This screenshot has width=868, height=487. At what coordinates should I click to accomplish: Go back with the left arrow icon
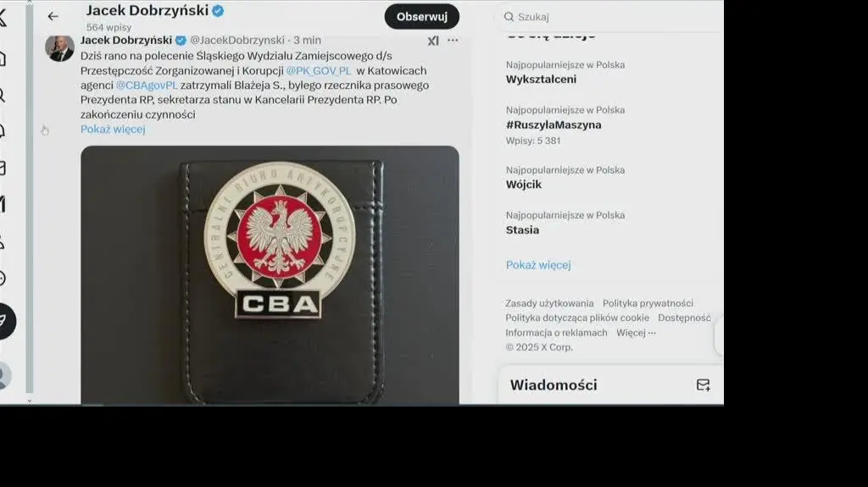click(53, 17)
